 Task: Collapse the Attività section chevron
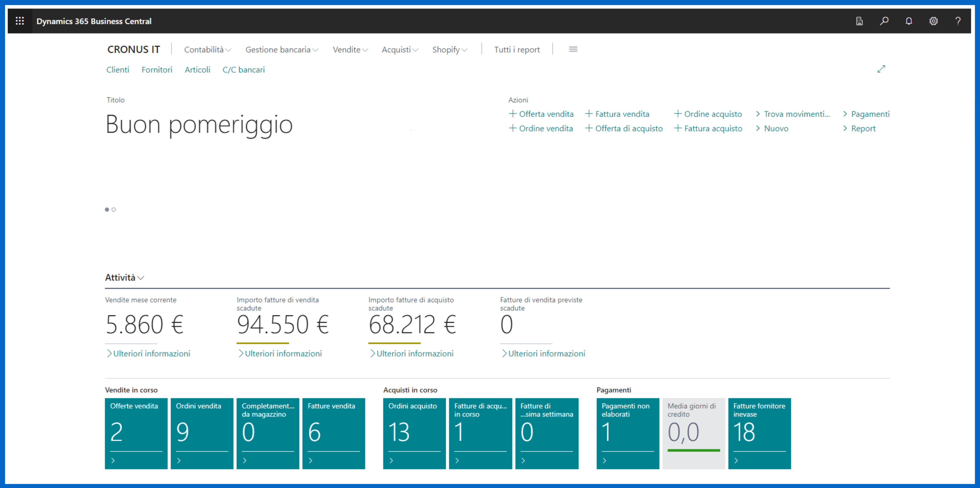140,278
